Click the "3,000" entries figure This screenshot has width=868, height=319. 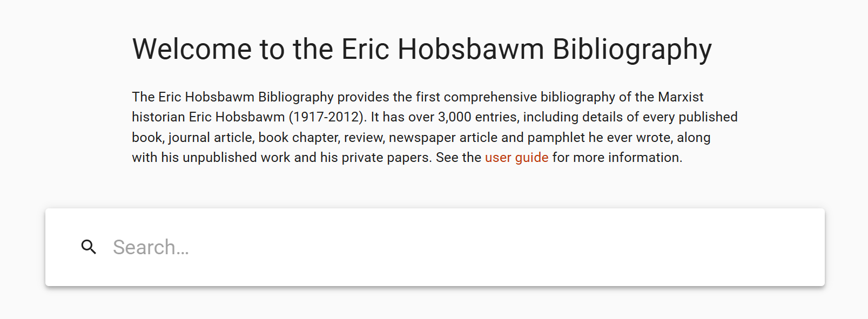[454, 117]
